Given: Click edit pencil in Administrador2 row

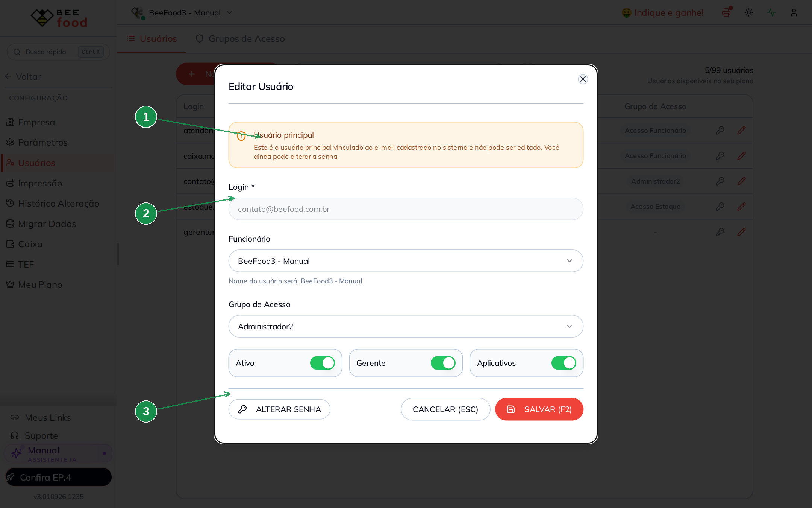Looking at the screenshot, I should click(741, 181).
